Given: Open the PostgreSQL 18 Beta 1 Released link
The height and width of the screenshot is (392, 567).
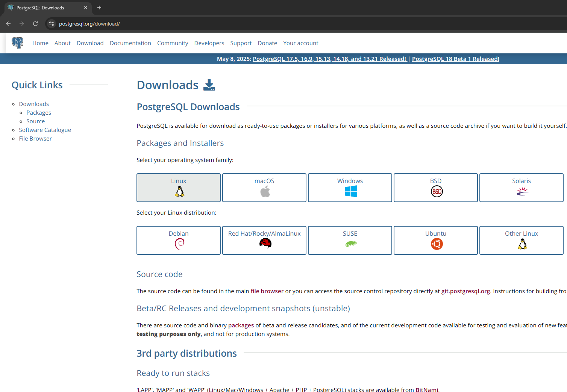Looking at the screenshot, I should point(456,59).
